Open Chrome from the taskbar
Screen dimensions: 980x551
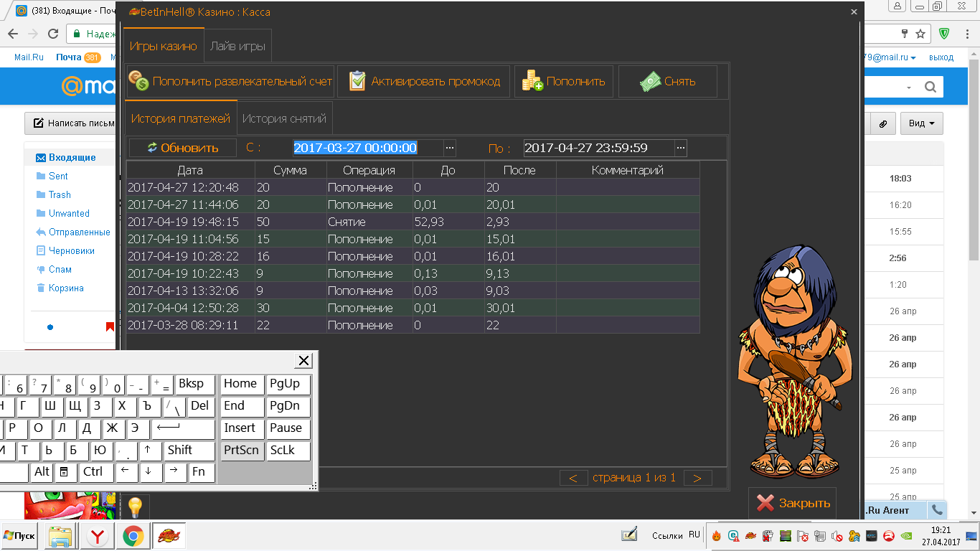[x=132, y=536]
